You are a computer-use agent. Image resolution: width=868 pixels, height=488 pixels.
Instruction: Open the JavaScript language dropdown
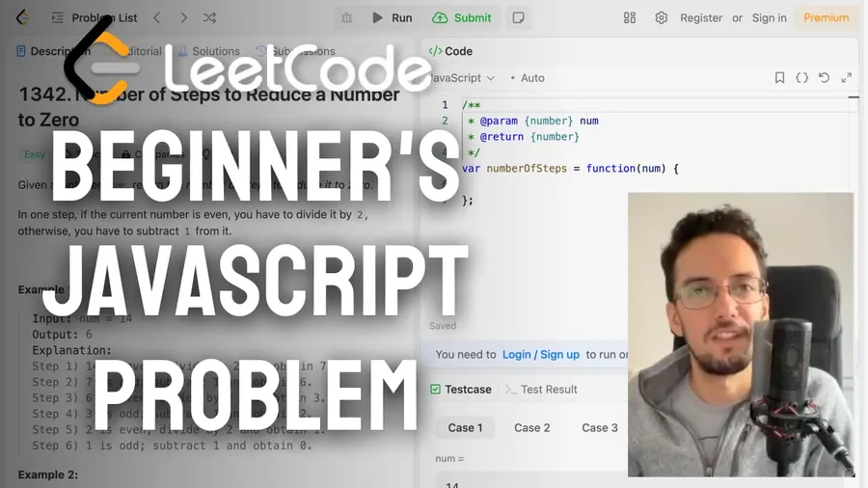[462, 78]
